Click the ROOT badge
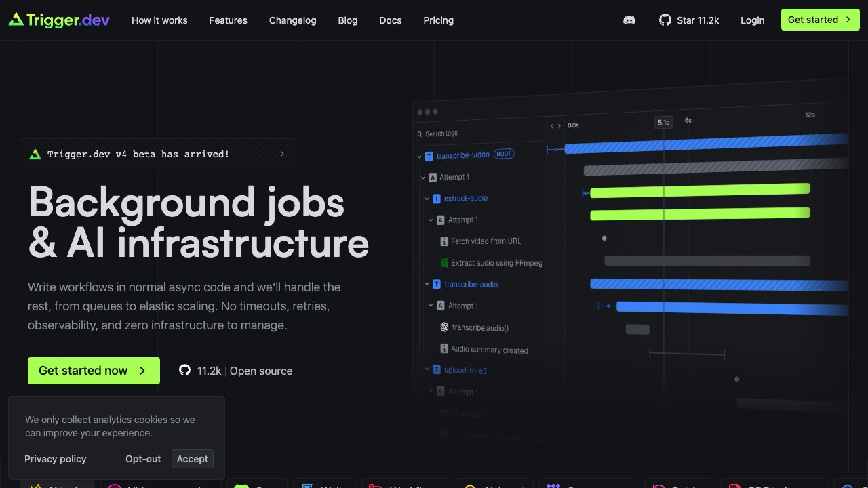 504,154
